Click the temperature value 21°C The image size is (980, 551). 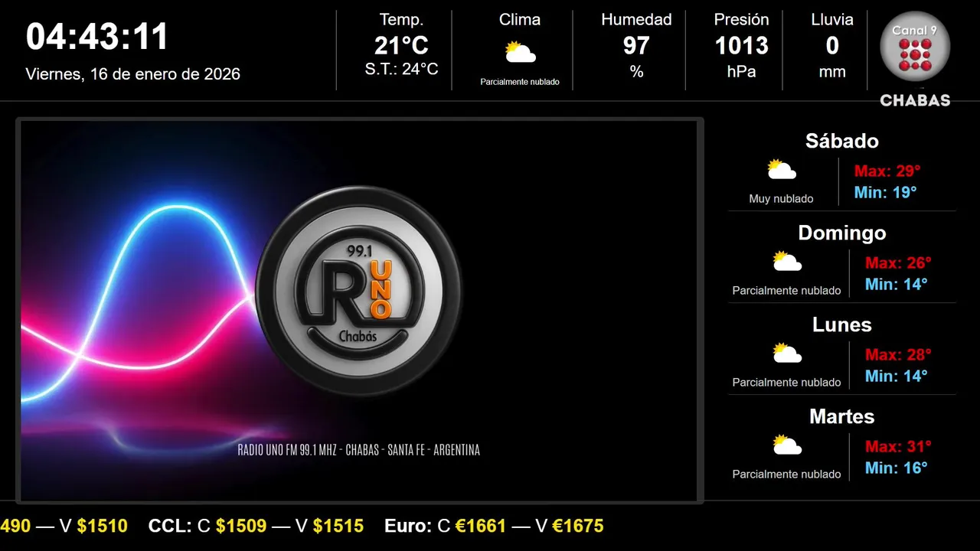401,46
